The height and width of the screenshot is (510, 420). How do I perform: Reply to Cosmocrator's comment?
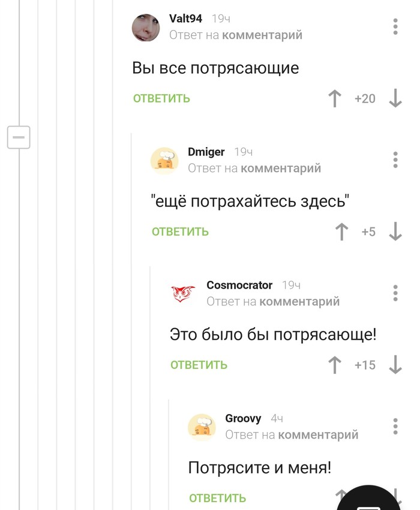click(199, 365)
